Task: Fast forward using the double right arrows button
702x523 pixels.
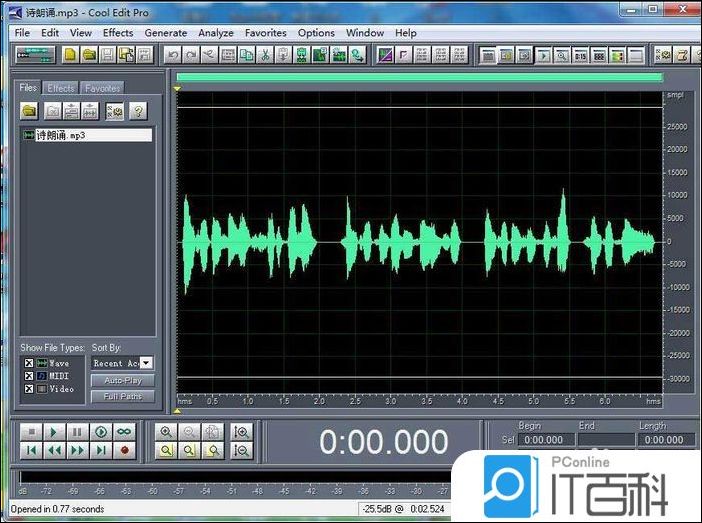Action: 77,450
